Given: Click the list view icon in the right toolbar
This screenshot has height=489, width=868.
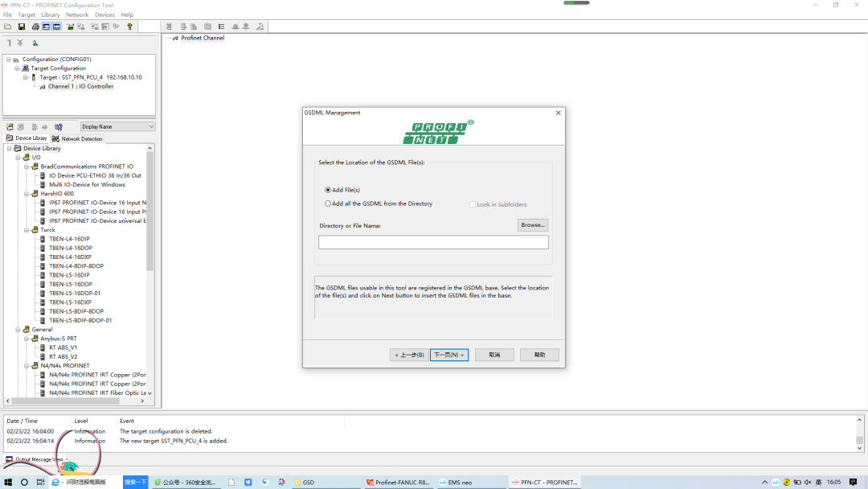Looking at the screenshot, I should [222, 26].
